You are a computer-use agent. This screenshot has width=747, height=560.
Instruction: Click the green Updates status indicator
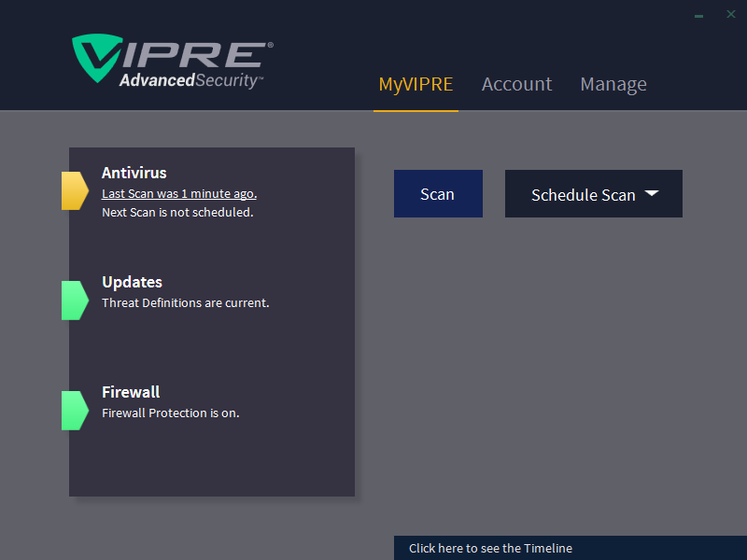coord(74,301)
